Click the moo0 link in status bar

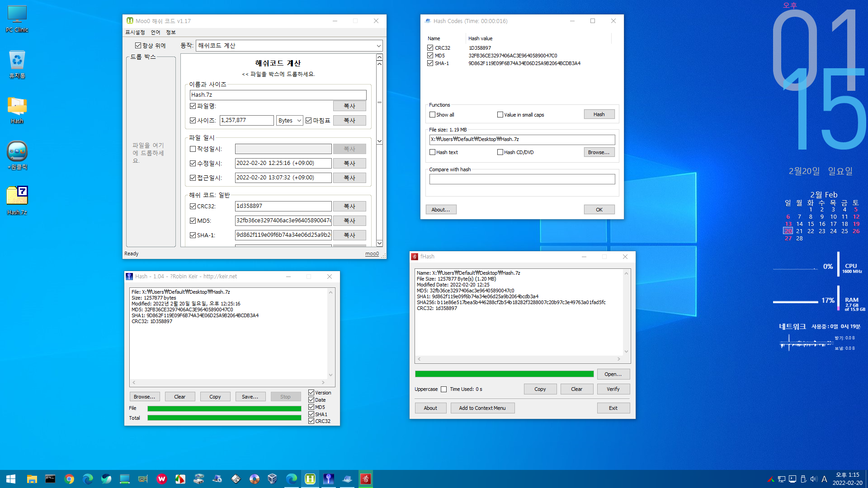[x=372, y=254]
